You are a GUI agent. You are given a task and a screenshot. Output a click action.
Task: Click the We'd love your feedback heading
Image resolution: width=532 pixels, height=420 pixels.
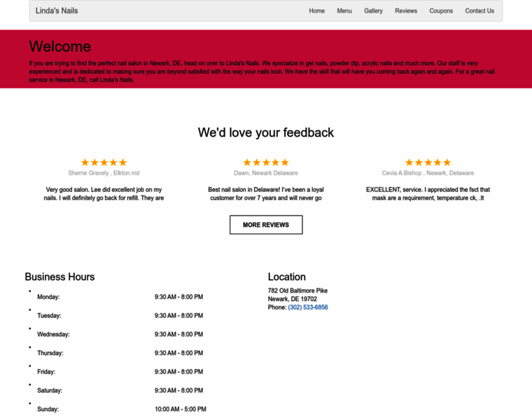click(x=265, y=132)
